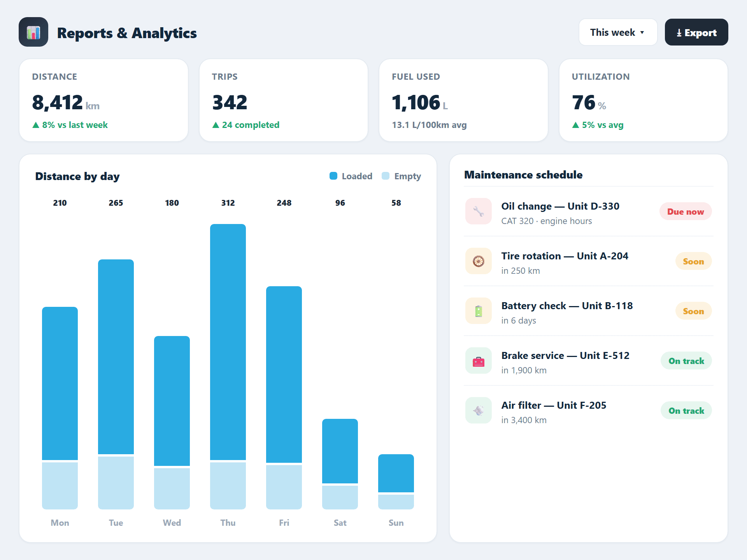Click '24 completed' text

pos(251,125)
